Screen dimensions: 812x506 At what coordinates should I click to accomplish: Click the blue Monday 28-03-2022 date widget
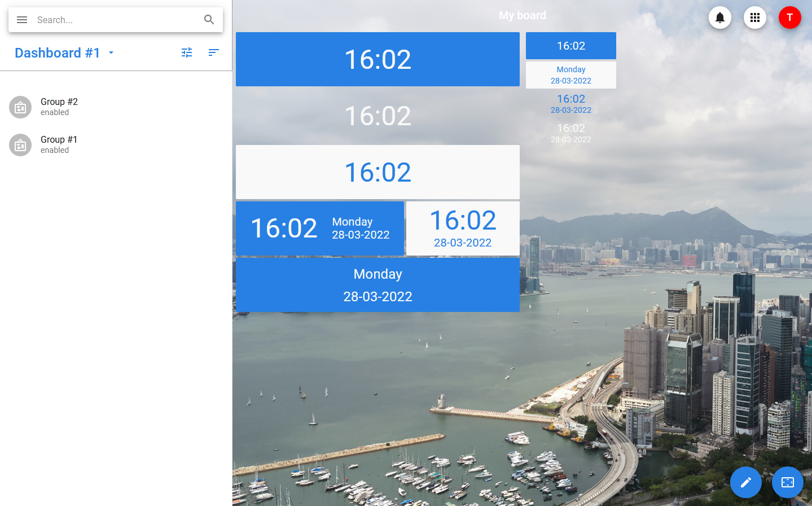pyautogui.click(x=378, y=285)
